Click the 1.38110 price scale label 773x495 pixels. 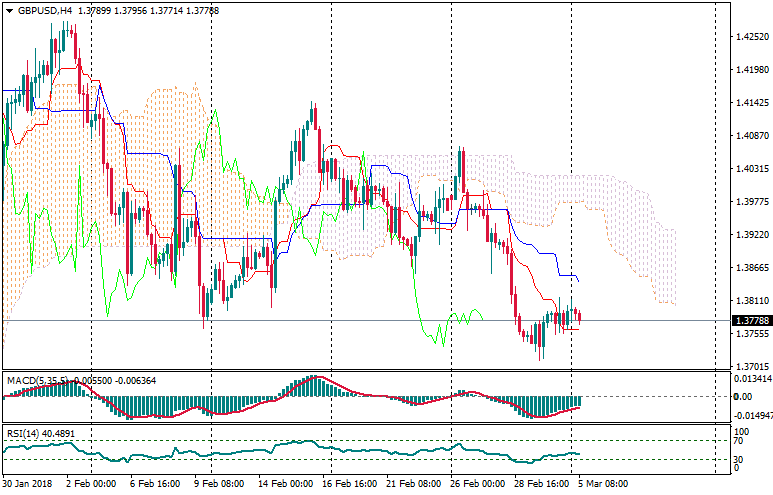tap(750, 301)
